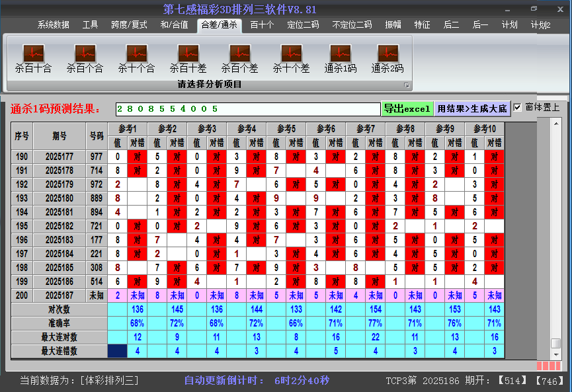
Task: Select the 通杀2码 analysis icon
Action: pos(388,58)
